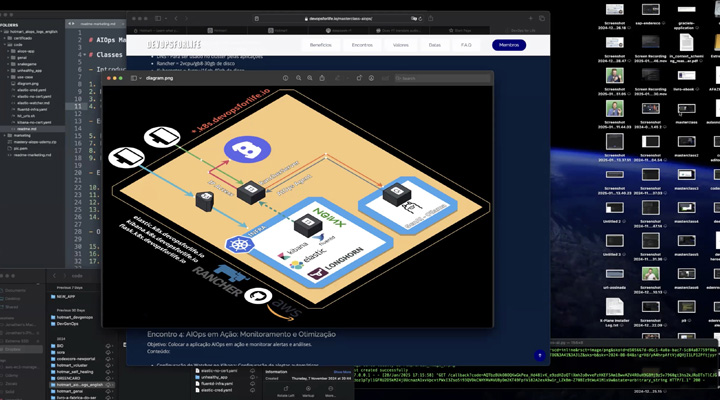Open the Preview share icon
Screen dimensions: 720x400
(322, 78)
